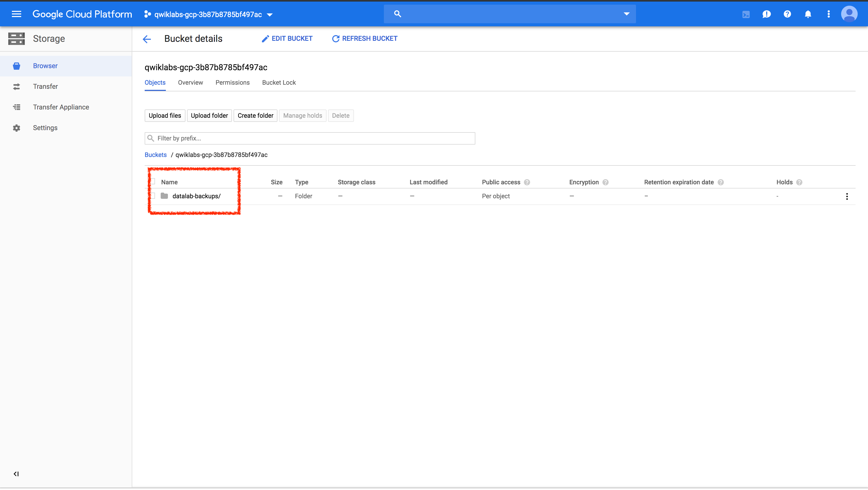The width and height of the screenshot is (868, 490).
Task: Click EDIT BUCKET
Action: [287, 39]
